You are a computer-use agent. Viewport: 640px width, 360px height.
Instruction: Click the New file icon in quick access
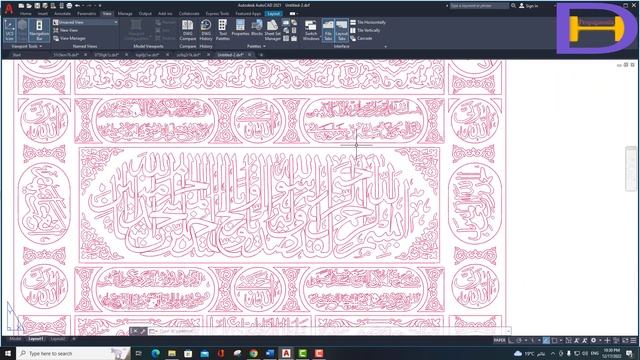21,6
